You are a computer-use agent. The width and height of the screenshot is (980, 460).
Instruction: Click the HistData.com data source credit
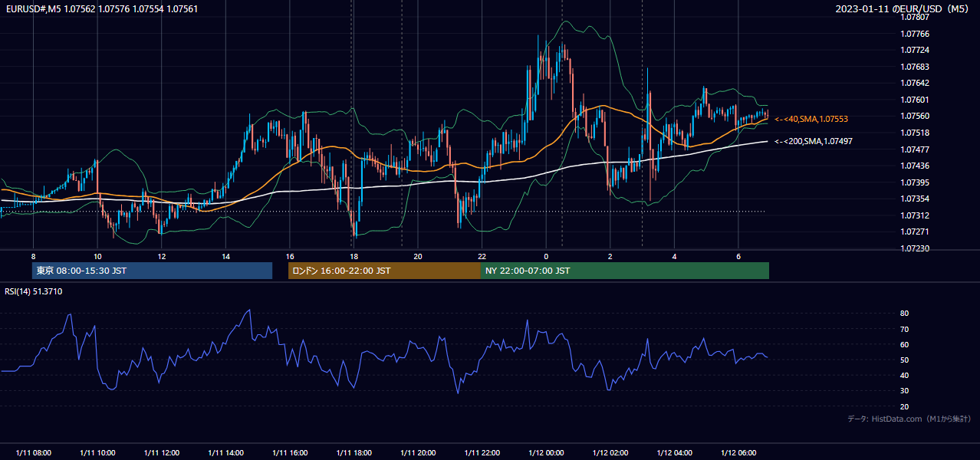[x=909, y=419]
